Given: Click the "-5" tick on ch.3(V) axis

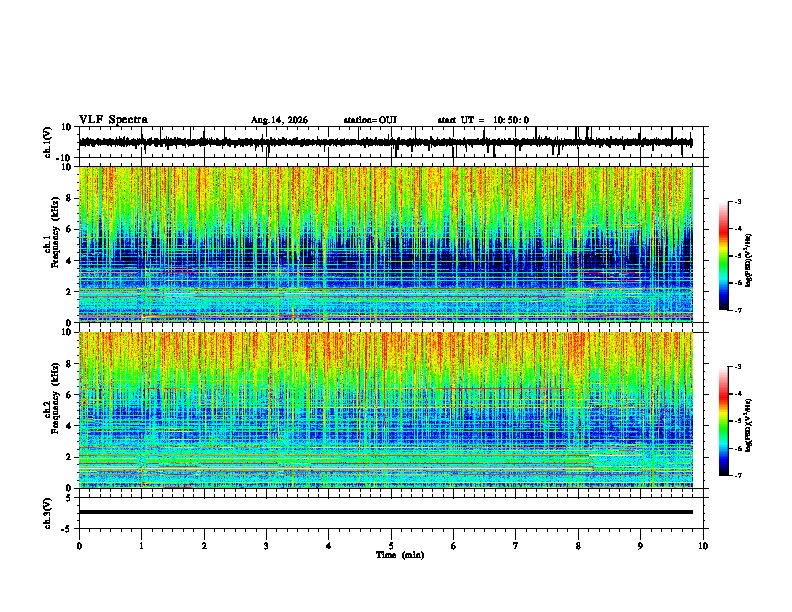Looking at the screenshot, I should coord(68,529).
